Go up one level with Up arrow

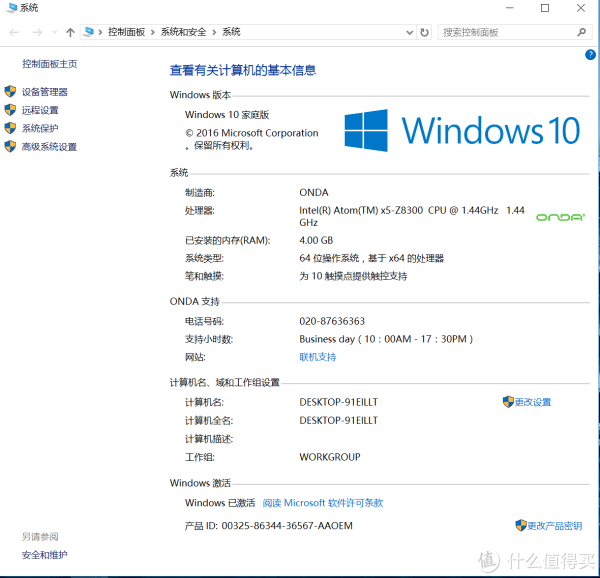70,32
